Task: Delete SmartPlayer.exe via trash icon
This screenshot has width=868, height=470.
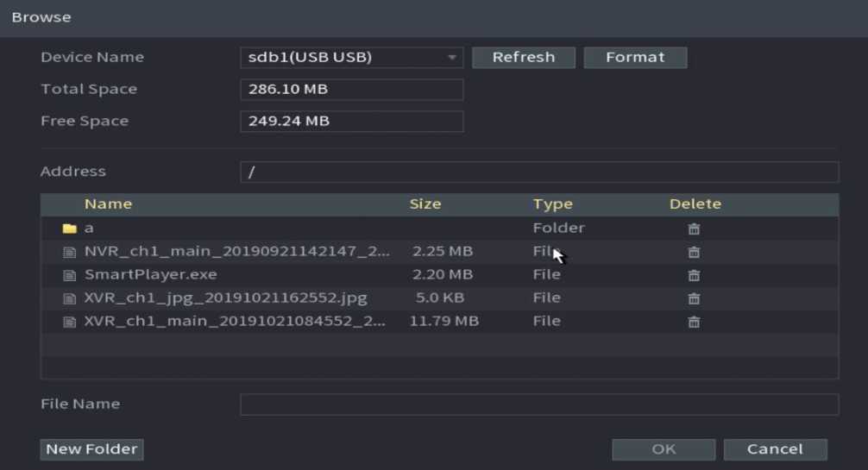Action: point(693,275)
